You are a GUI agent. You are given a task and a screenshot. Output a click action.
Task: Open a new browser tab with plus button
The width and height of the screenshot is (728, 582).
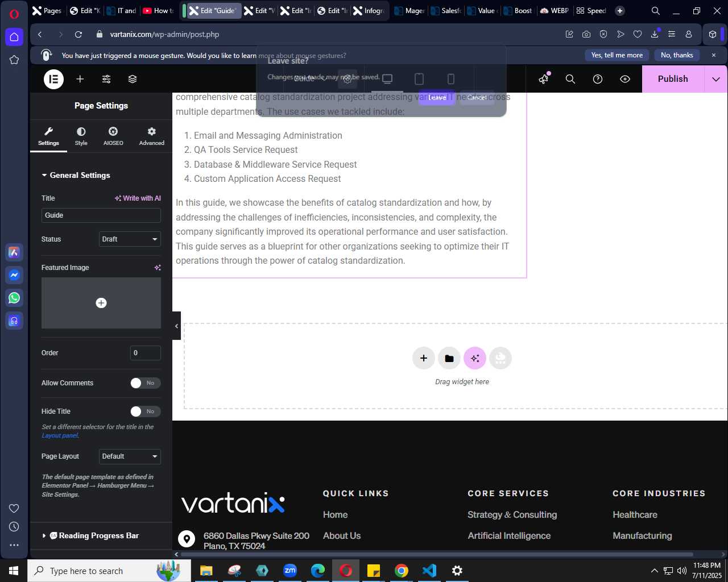(x=620, y=11)
